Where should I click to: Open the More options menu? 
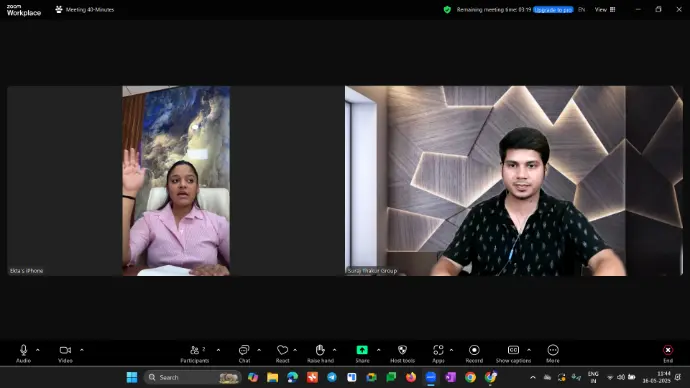[x=553, y=353]
